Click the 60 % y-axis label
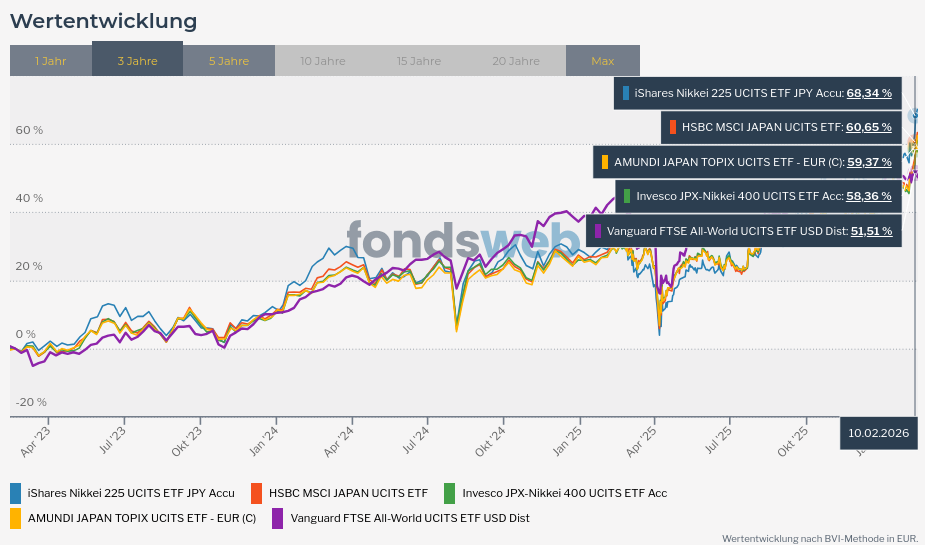Screen dimensions: 925x545 pos(29,130)
